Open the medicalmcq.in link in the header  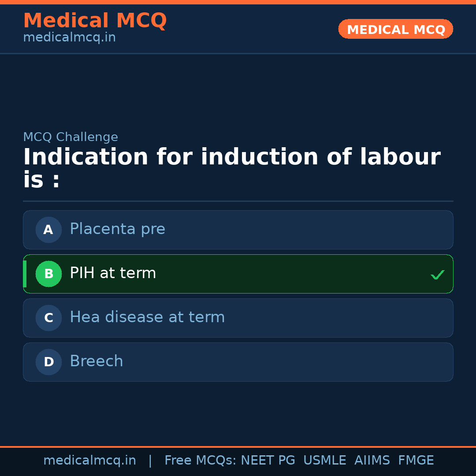pyautogui.click(x=69, y=37)
